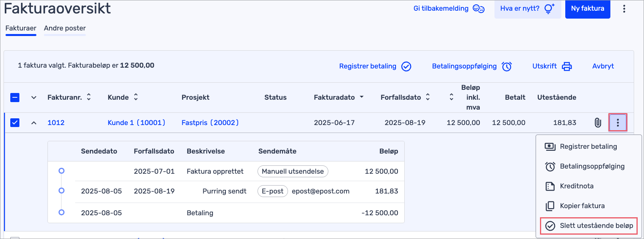Click the Avbryt link to cancel selection
This screenshot has height=239, width=644.
[x=603, y=66]
